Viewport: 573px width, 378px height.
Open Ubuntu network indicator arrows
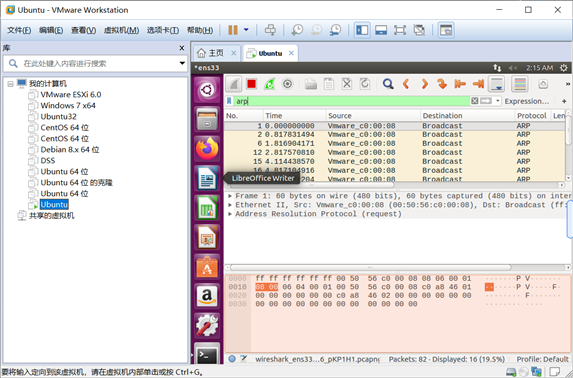coord(497,68)
